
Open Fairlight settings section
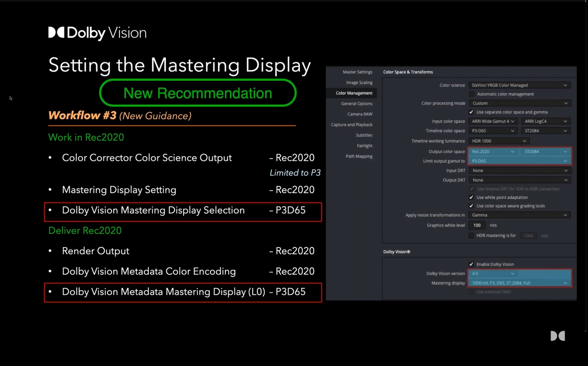point(365,146)
